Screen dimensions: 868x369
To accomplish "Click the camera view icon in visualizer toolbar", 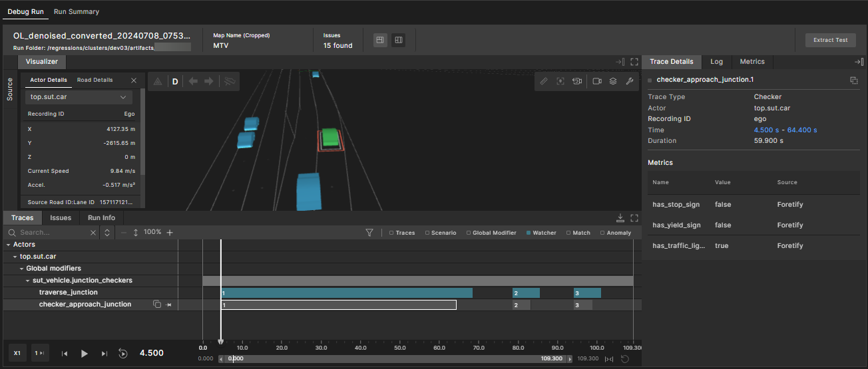I will coord(597,81).
